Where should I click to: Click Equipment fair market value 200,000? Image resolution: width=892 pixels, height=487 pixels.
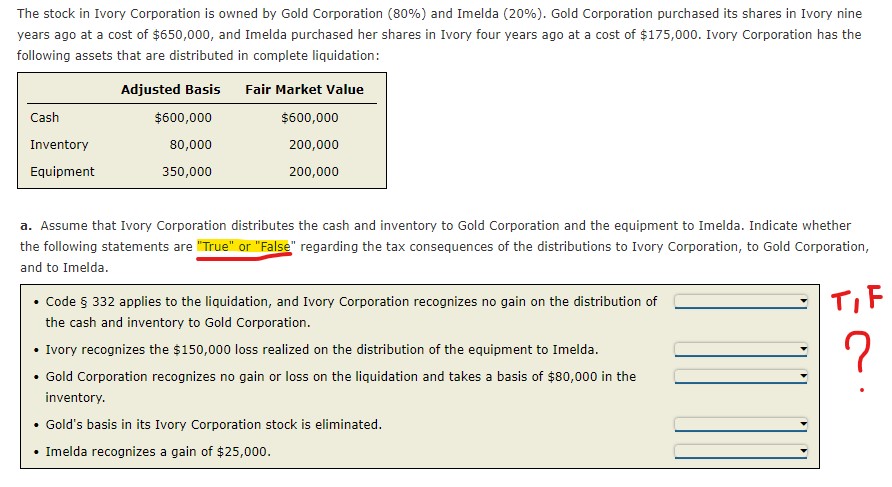(313, 171)
